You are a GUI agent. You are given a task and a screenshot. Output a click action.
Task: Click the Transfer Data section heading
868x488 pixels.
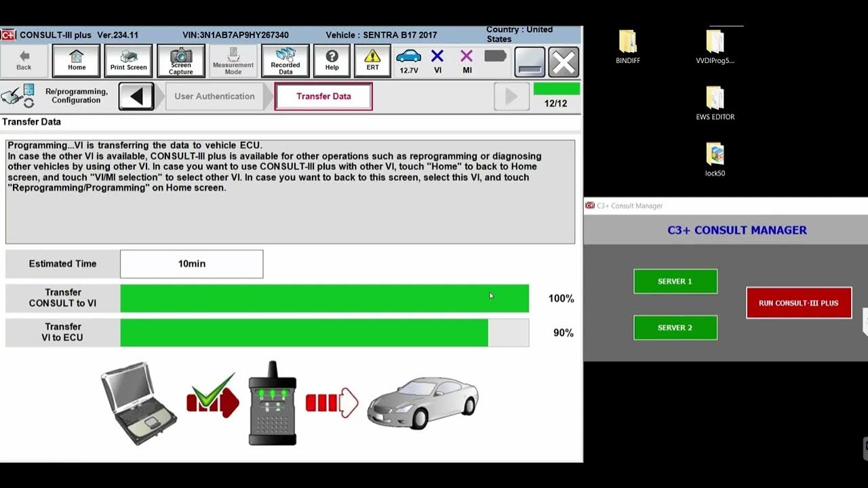tap(31, 122)
